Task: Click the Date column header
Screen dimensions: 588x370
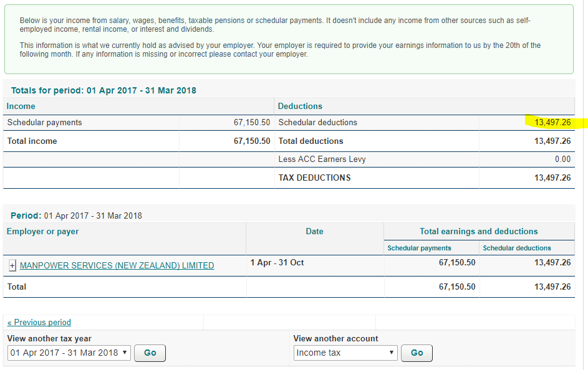Action: (x=314, y=232)
